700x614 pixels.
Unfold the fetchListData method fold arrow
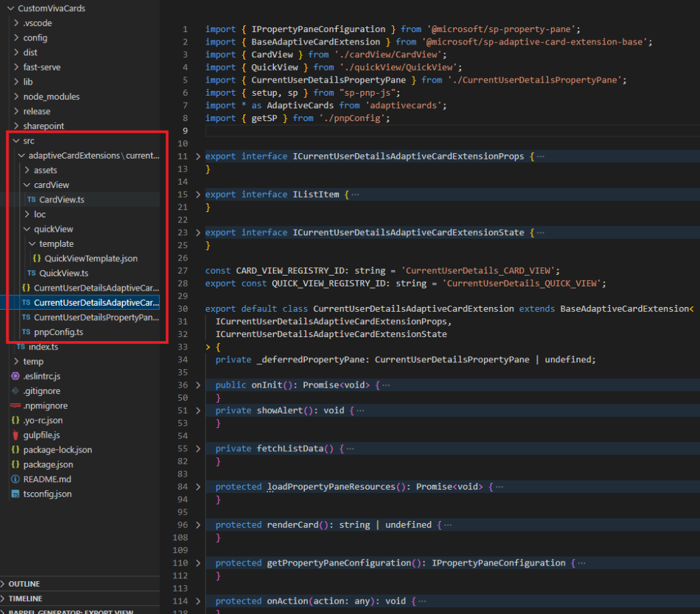click(x=198, y=449)
